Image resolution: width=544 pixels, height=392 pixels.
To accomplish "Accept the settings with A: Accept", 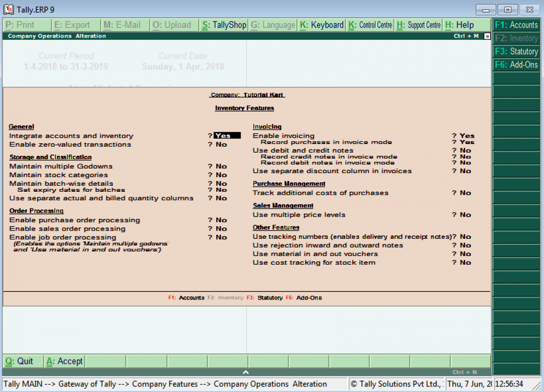I will pos(64,361).
